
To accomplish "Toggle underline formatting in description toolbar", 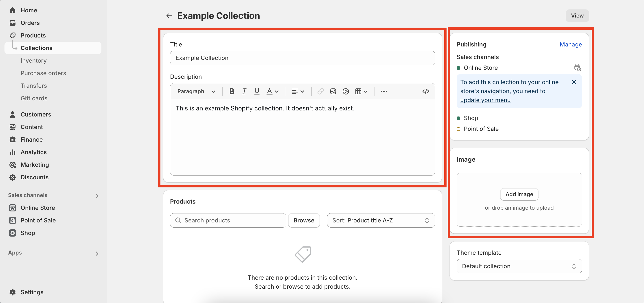I will coord(257,91).
